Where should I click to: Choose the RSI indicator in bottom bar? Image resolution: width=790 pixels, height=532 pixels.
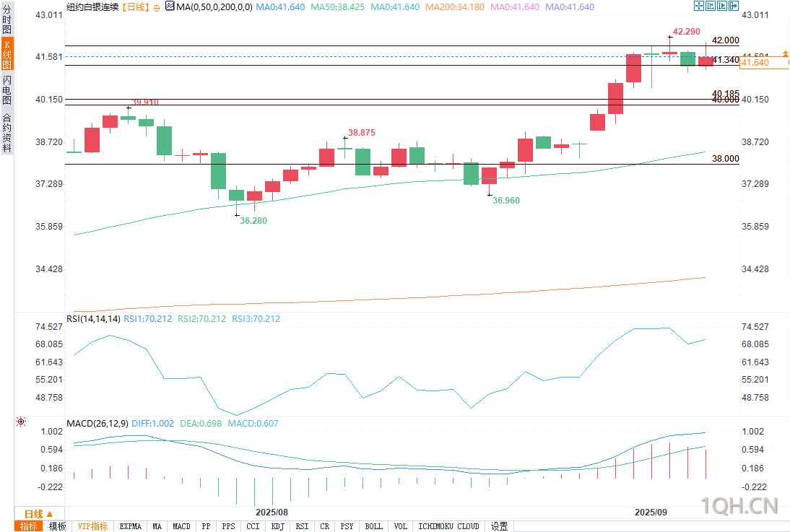pyautogui.click(x=302, y=526)
